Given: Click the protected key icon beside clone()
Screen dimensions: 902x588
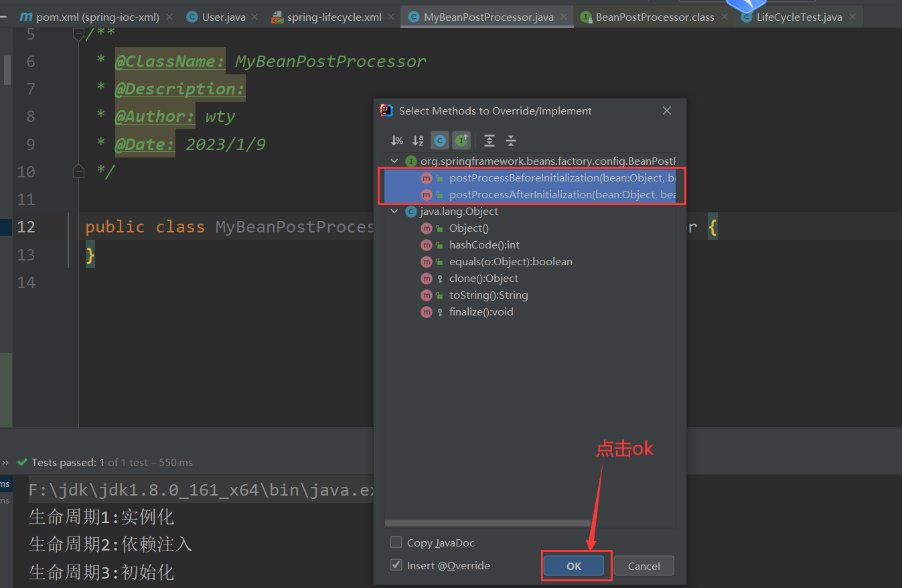Looking at the screenshot, I should click(440, 279).
